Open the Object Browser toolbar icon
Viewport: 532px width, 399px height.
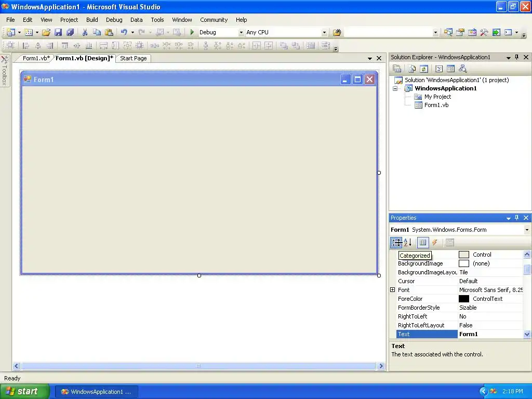[472, 32]
